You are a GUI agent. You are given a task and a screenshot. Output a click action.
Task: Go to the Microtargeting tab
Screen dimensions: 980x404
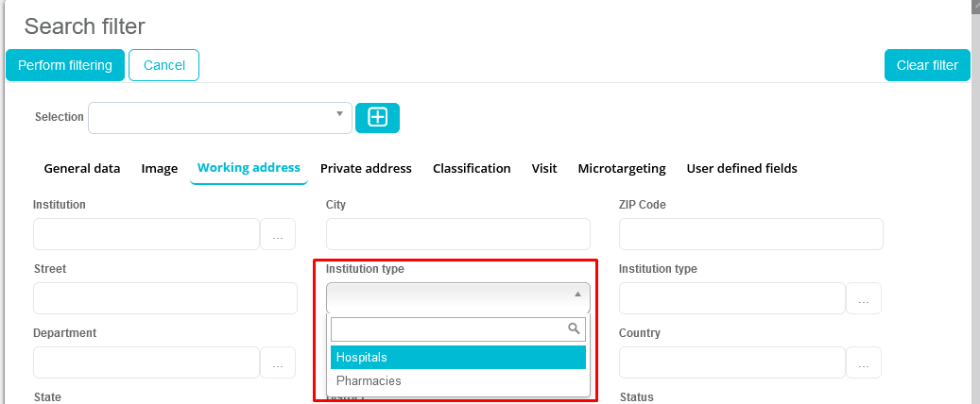pyautogui.click(x=622, y=169)
